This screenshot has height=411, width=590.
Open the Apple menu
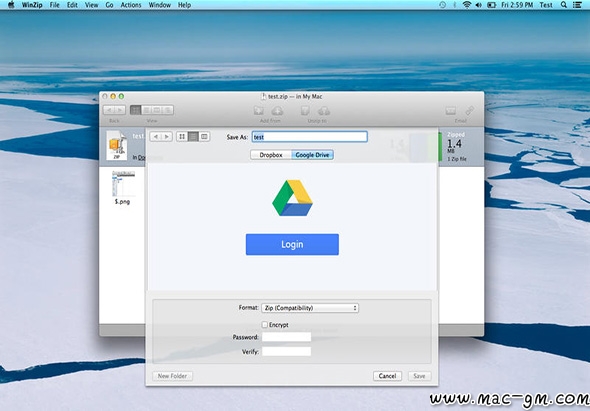coord(11,5)
